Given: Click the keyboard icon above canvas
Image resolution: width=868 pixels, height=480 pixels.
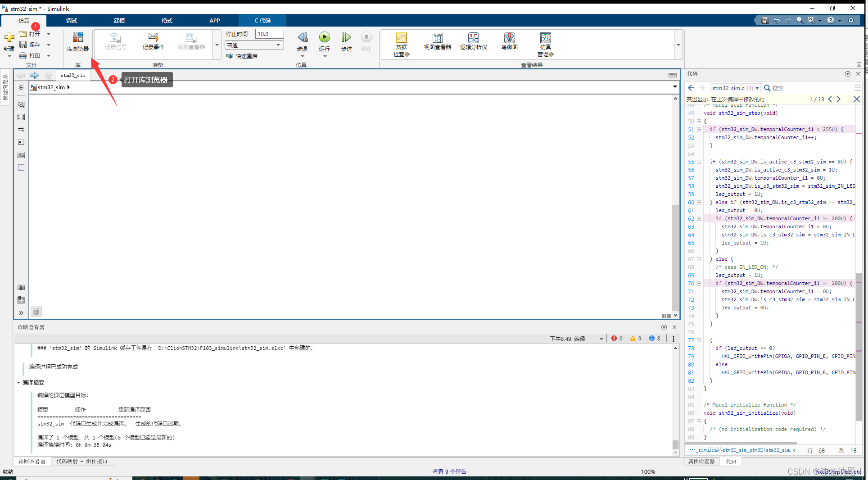Looking at the screenshot, I should pyautogui.click(x=673, y=75).
